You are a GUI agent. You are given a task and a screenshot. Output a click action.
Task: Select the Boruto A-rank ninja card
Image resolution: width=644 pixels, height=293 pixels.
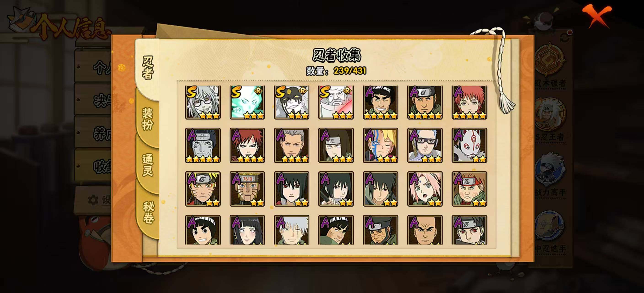click(x=381, y=145)
